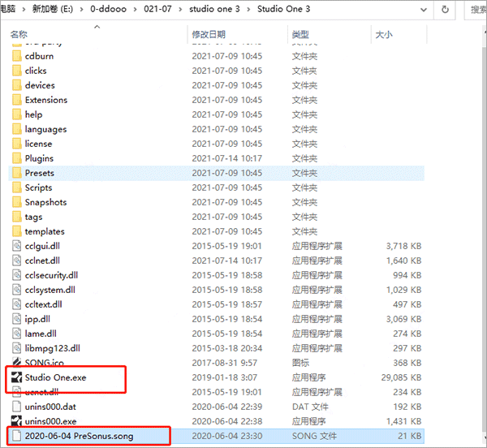
Task: Click the Presets folder icon
Action: (16, 173)
